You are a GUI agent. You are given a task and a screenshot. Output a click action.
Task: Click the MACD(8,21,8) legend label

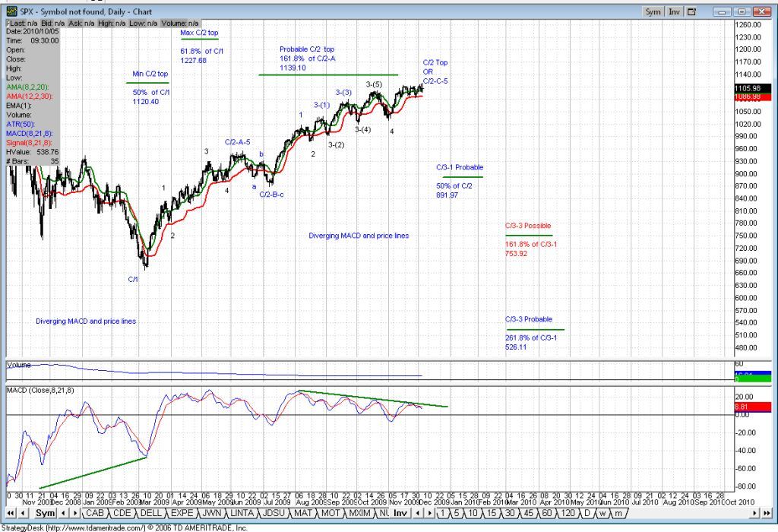[x=30, y=134]
